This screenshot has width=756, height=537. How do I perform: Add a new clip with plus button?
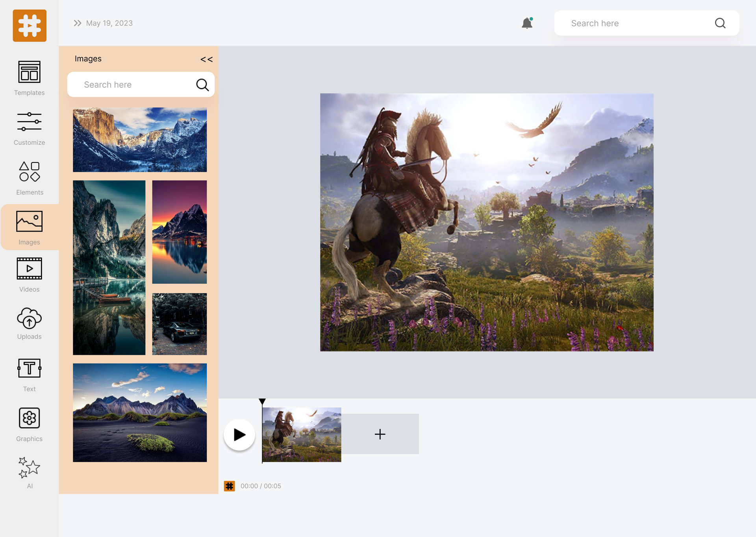pyautogui.click(x=380, y=434)
